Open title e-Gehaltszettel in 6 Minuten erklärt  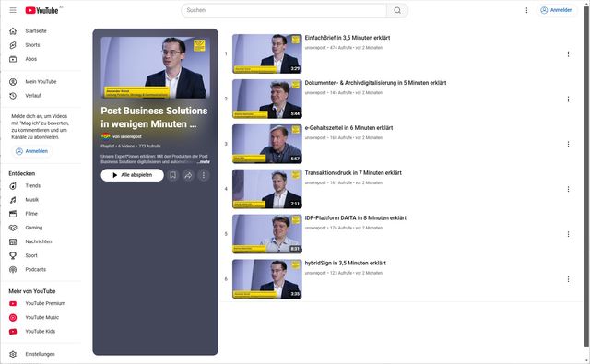pyautogui.click(x=348, y=128)
